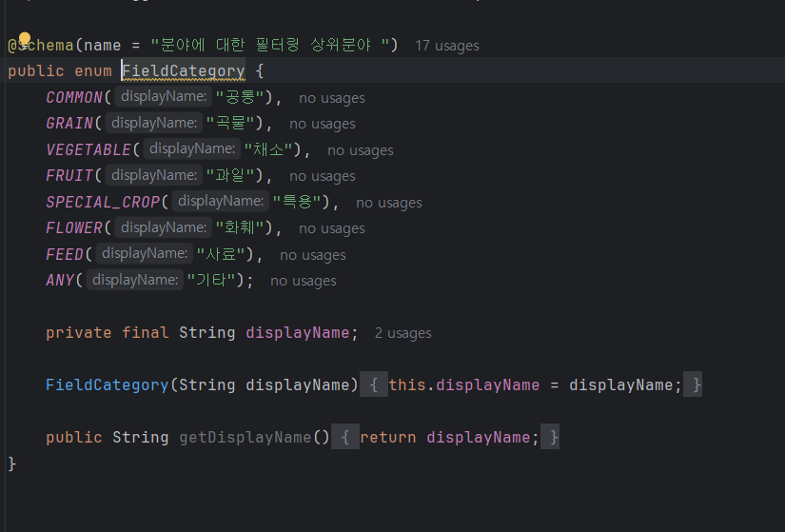This screenshot has height=532, width=785.
Task: Open the '2 usages' hint for displayName
Action: click(x=403, y=333)
